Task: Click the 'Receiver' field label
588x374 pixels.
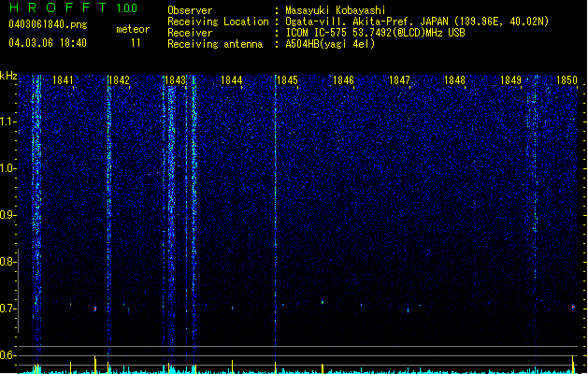Action: [x=190, y=33]
